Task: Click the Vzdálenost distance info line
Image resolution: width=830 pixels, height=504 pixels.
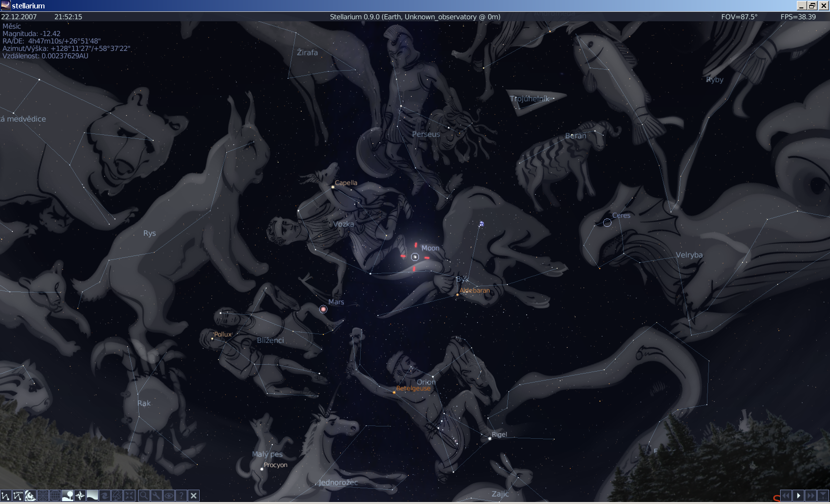Action: coord(45,56)
